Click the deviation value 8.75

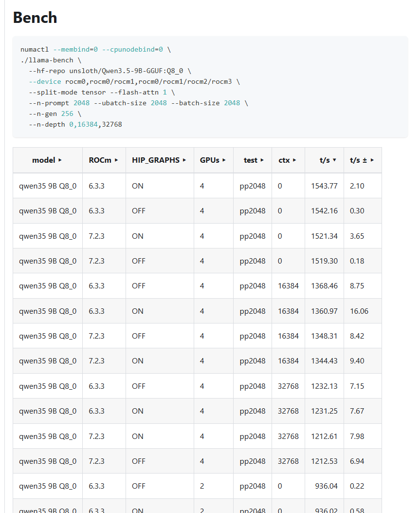pos(357,285)
